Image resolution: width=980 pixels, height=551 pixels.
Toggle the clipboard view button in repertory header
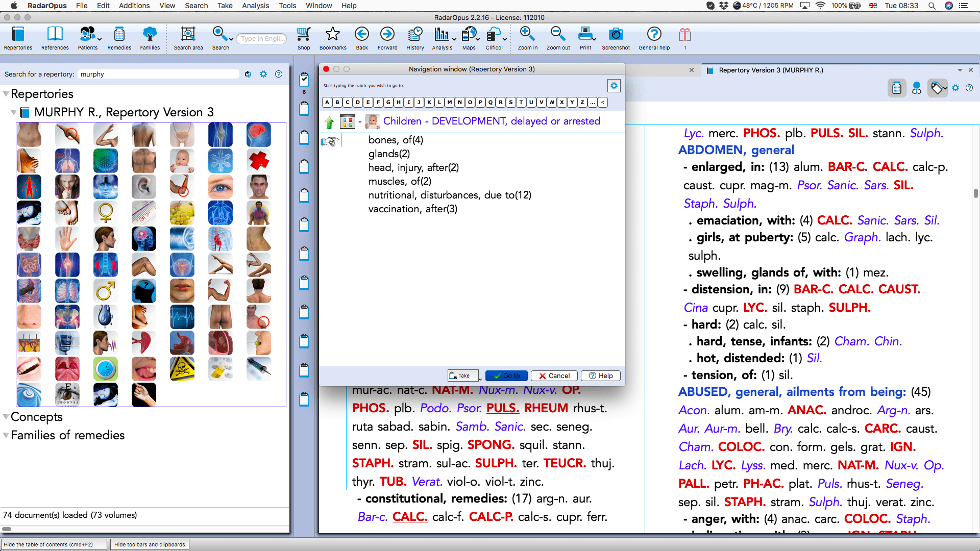pos(897,88)
